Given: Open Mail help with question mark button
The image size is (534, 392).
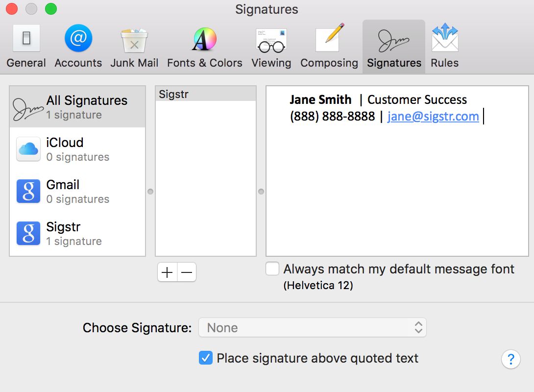Looking at the screenshot, I should (x=511, y=359).
